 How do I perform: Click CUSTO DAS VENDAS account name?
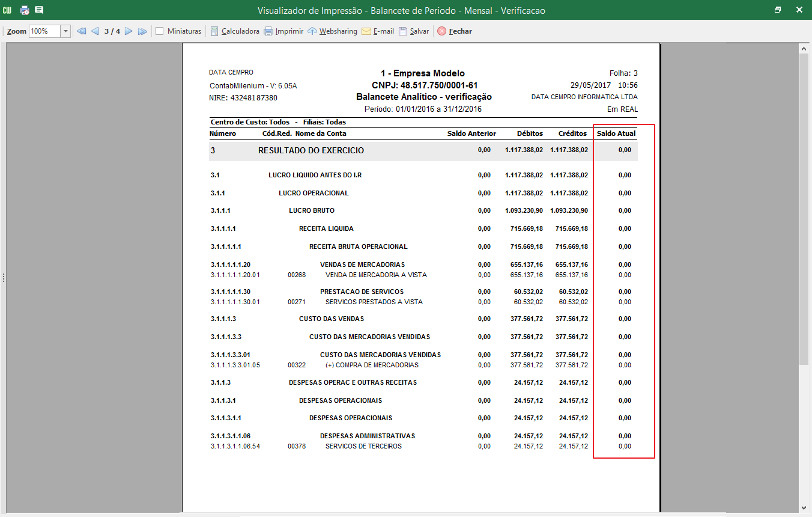point(332,319)
